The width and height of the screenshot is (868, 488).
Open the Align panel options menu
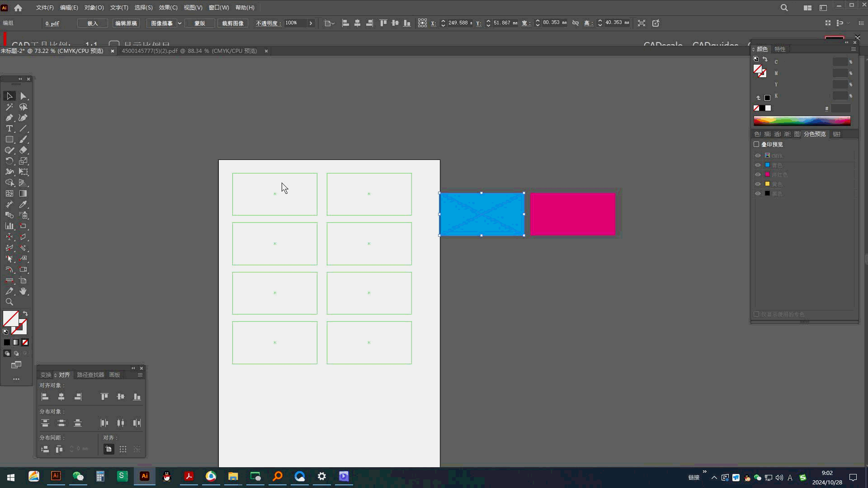(140, 375)
